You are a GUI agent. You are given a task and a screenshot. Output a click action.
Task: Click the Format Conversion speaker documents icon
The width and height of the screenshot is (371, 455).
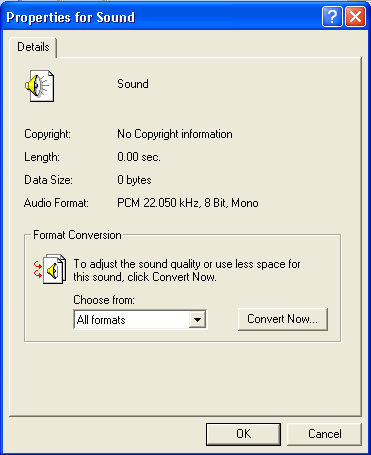pos(50,269)
